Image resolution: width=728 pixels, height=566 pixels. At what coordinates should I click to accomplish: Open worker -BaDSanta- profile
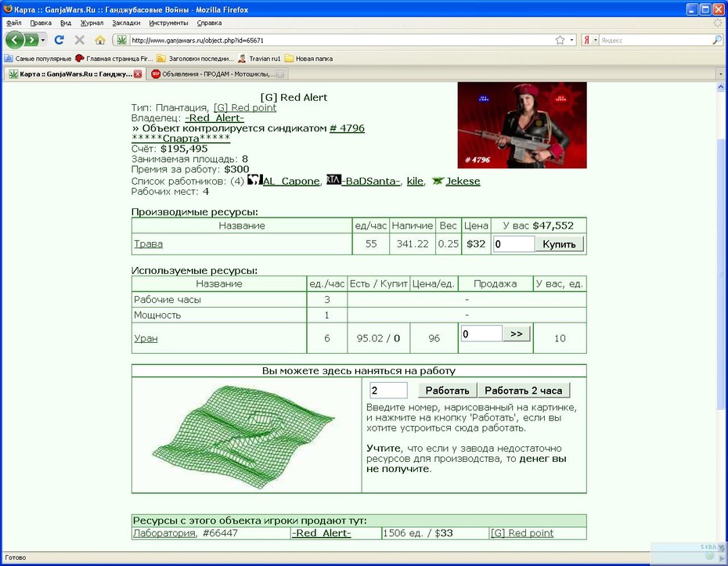(x=370, y=181)
